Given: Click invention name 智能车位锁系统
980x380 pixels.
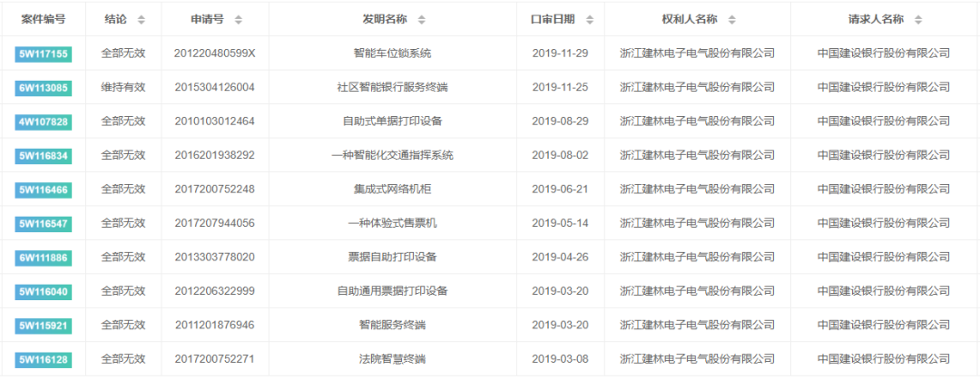Looking at the screenshot, I should coord(393,54).
